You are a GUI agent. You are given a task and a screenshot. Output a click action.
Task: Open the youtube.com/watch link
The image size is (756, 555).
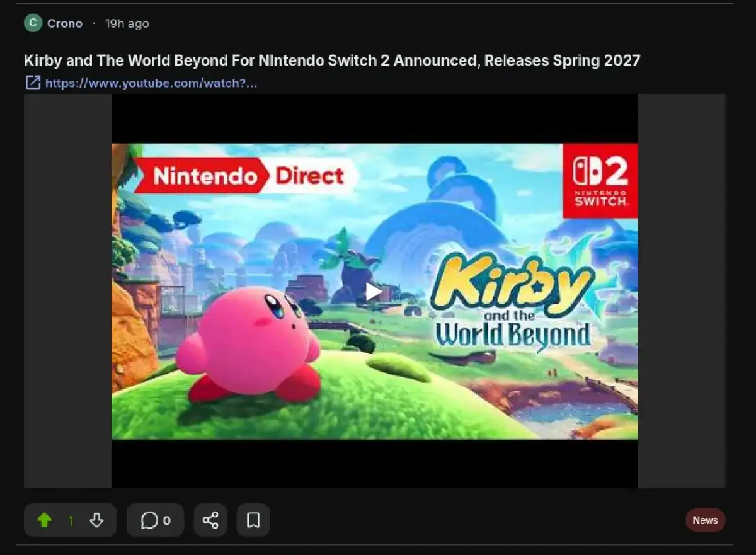[151, 83]
